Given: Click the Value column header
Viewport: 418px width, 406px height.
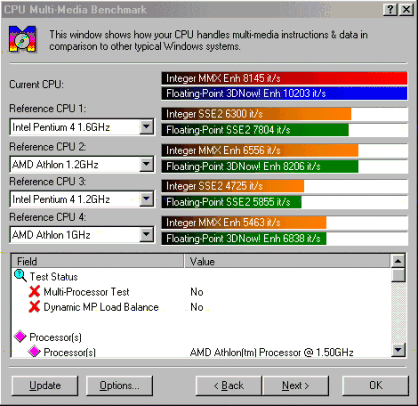Looking at the screenshot, I should tap(287, 261).
